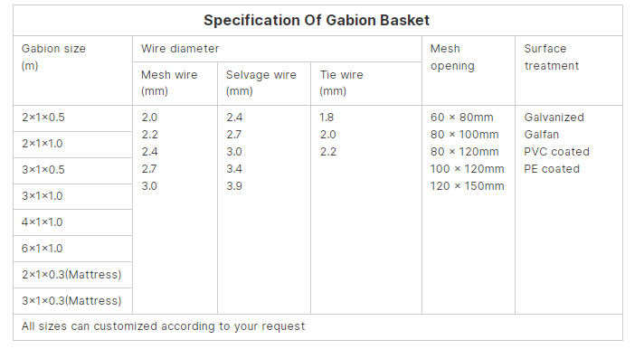
Task: Select the Surface treatment header cell
Action: click(x=569, y=71)
